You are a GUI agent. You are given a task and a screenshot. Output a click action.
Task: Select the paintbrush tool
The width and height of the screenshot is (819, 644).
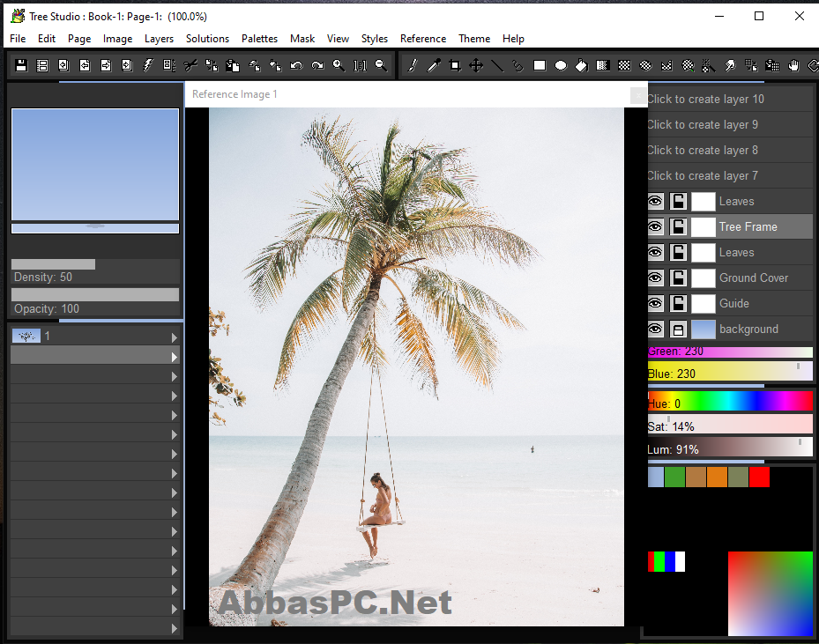pos(413,65)
